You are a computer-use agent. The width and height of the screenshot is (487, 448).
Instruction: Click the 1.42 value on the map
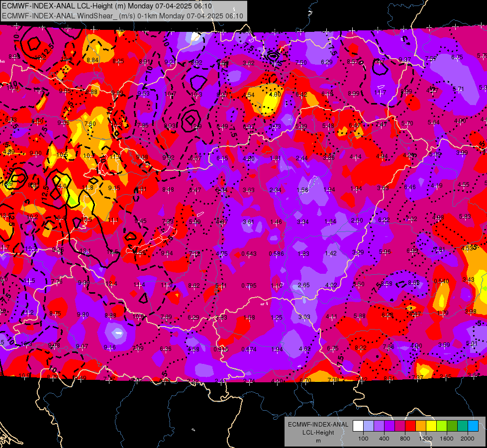(331, 253)
